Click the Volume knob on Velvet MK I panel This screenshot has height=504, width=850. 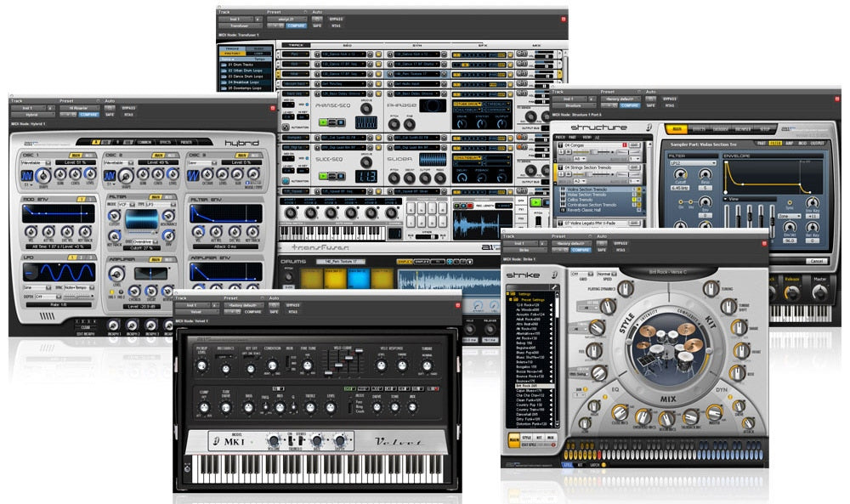click(274, 440)
